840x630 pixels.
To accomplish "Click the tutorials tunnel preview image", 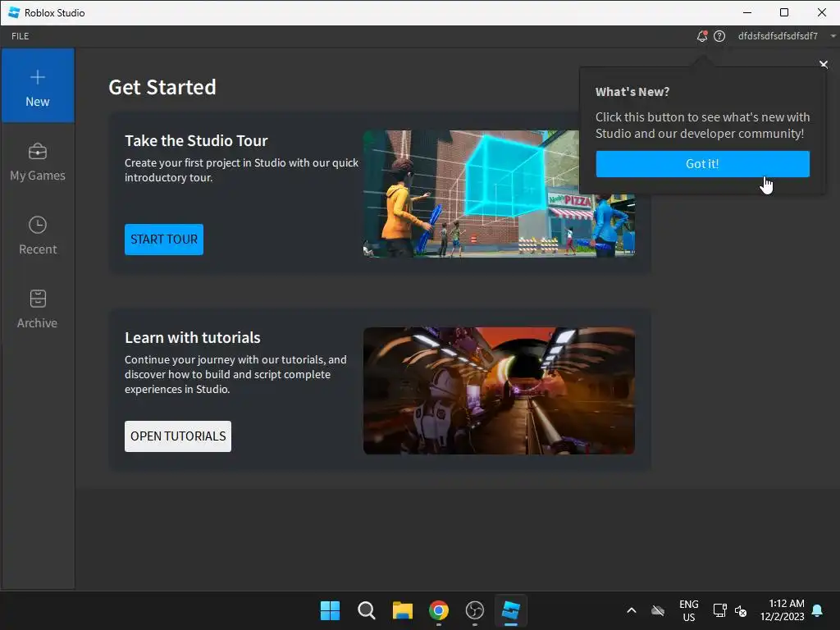I will tap(499, 391).
